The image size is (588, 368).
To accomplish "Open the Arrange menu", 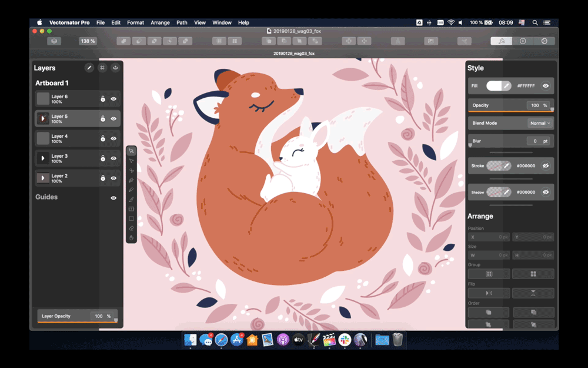I will click(160, 22).
